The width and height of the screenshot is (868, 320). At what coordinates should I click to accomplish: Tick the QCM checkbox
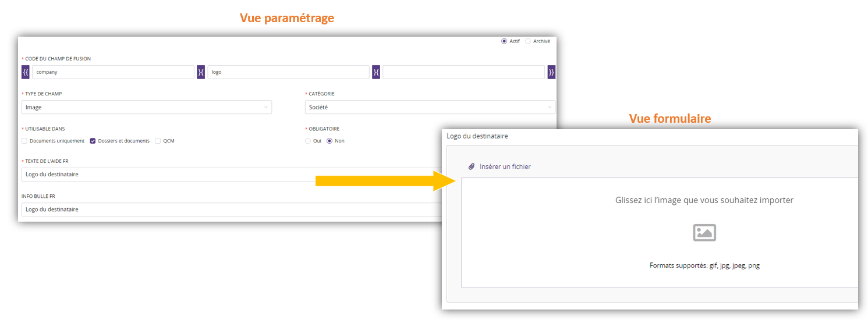click(158, 141)
